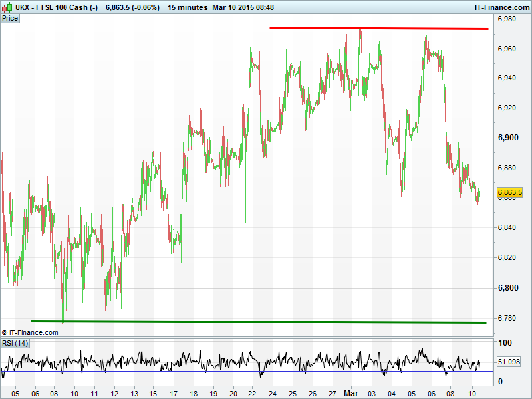Click the 100 label on the RSI scale
Viewport: 532px width, 399px height.
[505, 343]
